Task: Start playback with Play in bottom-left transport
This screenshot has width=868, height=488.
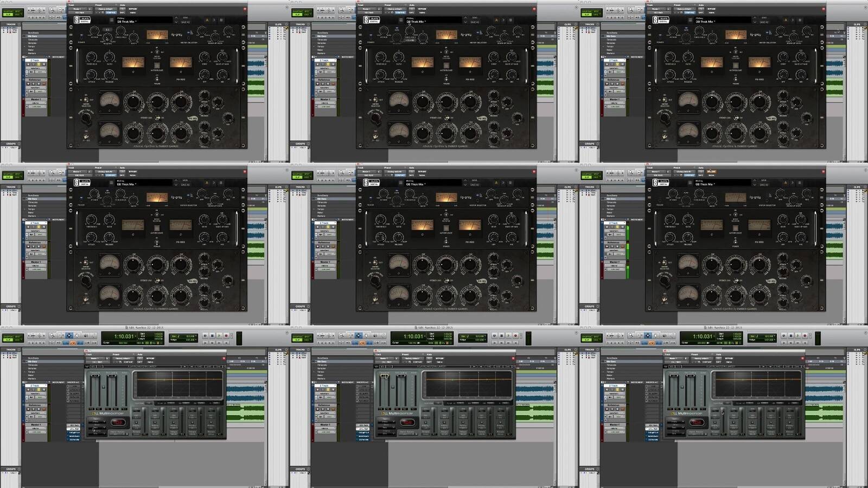Action: click(x=219, y=335)
